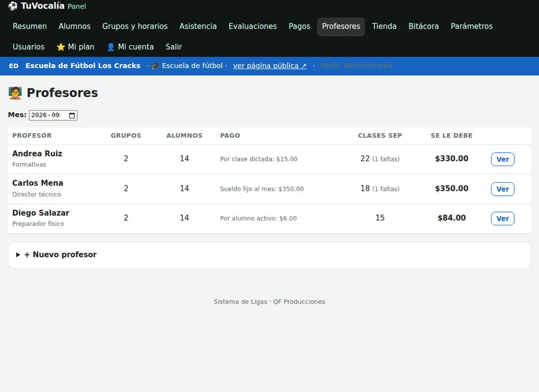Viewport: 539px width, 392px height.
Task: Click 'Sueldo fijo al mes: $350.00' text
Action: 262,189
